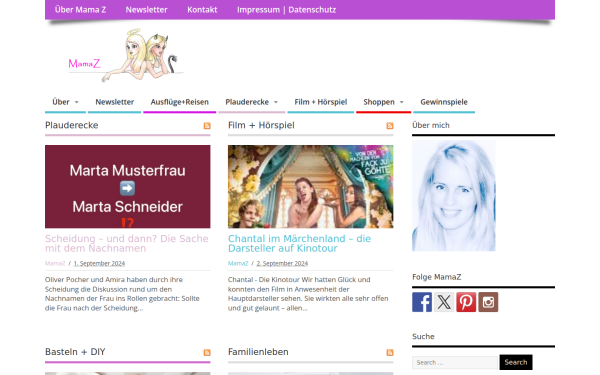Viewport: 600px width, 375px height.
Task: Go to Ausflüge+Reisen section
Action: [179, 102]
